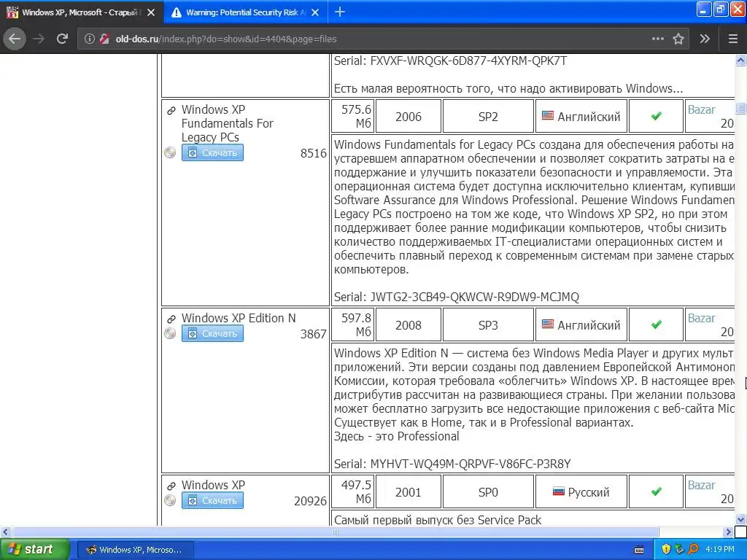Click link icon beside Windows XP SP0 entry
The width and height of the screenshot is (747, 560).
(x=171, y=486)
